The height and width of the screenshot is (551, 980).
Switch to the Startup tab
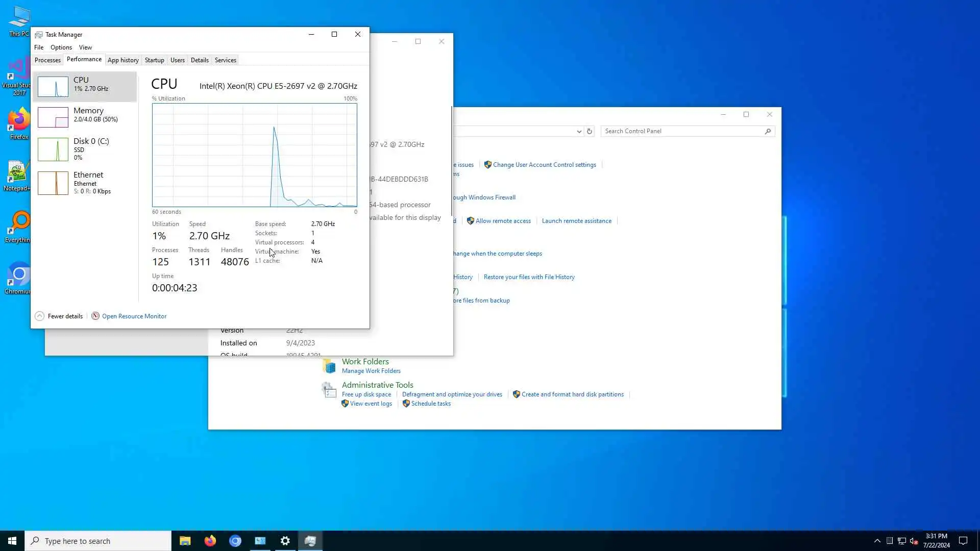coord(154,60)
